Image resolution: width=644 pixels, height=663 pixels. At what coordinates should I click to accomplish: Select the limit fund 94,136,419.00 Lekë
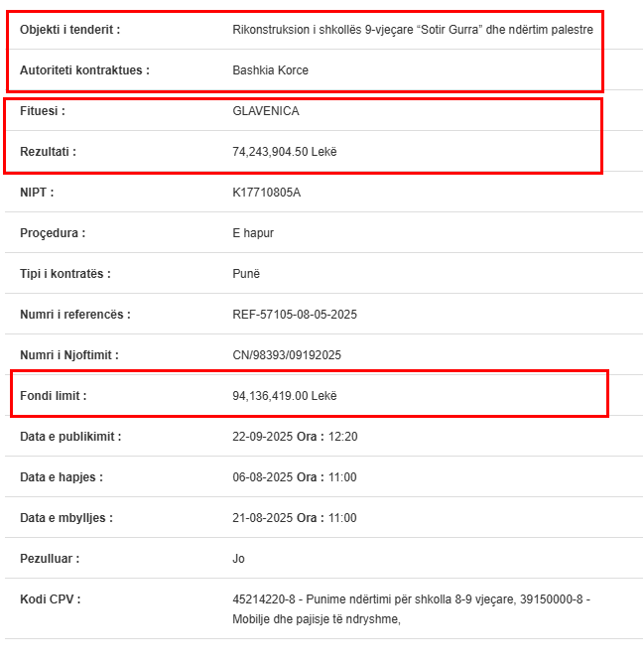click(x=285, y=396)
